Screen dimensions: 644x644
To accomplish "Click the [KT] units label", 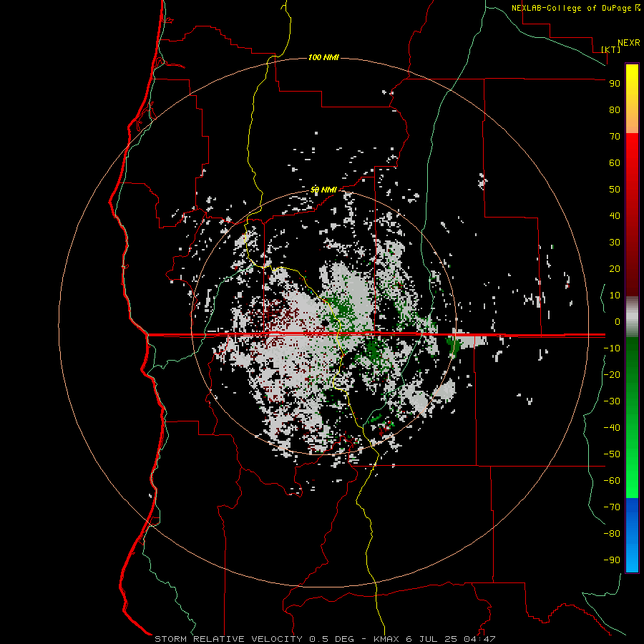I will point(611,49).
